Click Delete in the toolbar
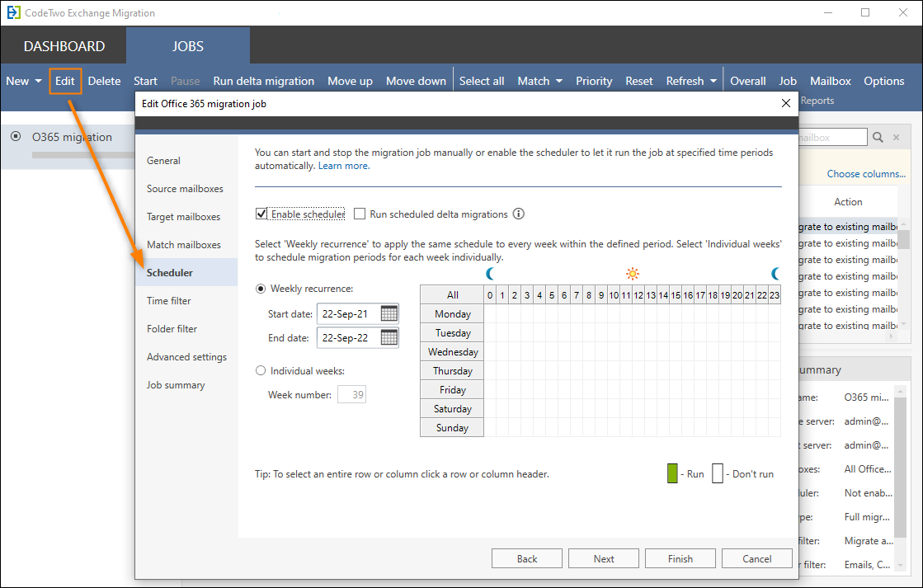 (104, 81)
